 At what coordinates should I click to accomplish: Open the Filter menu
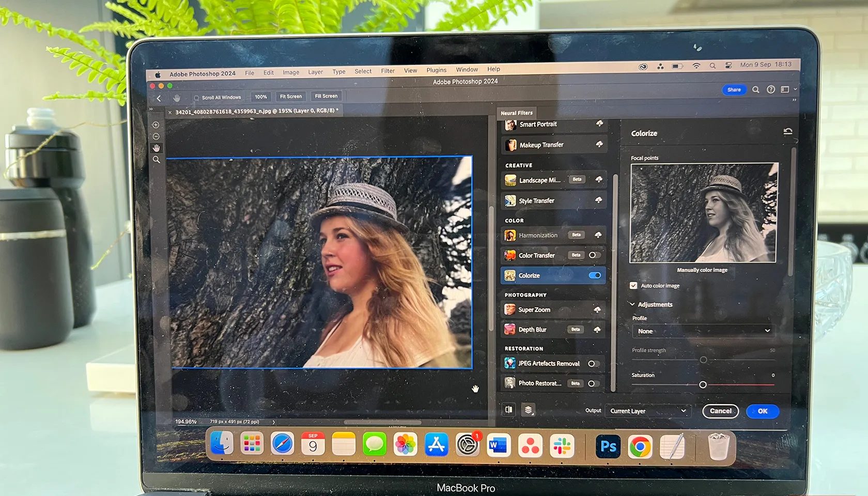pos(388,71)
